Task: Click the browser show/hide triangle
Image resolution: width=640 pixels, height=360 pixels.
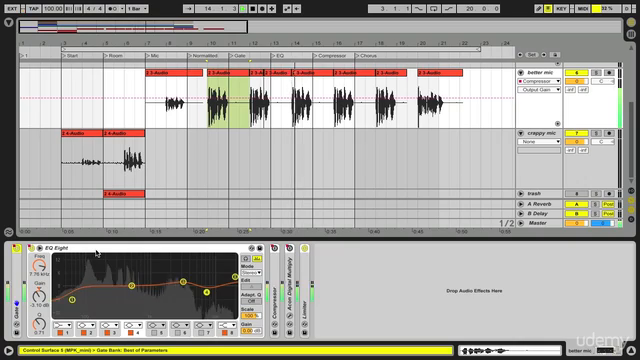Action: (x=9, y=23)
